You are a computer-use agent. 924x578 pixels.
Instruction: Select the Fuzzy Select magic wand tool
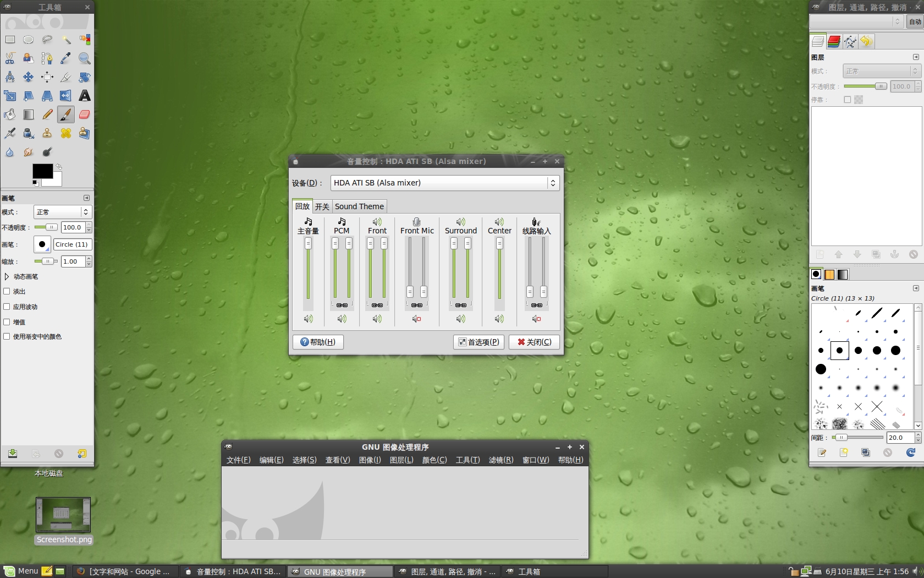[x=66, y=40]
